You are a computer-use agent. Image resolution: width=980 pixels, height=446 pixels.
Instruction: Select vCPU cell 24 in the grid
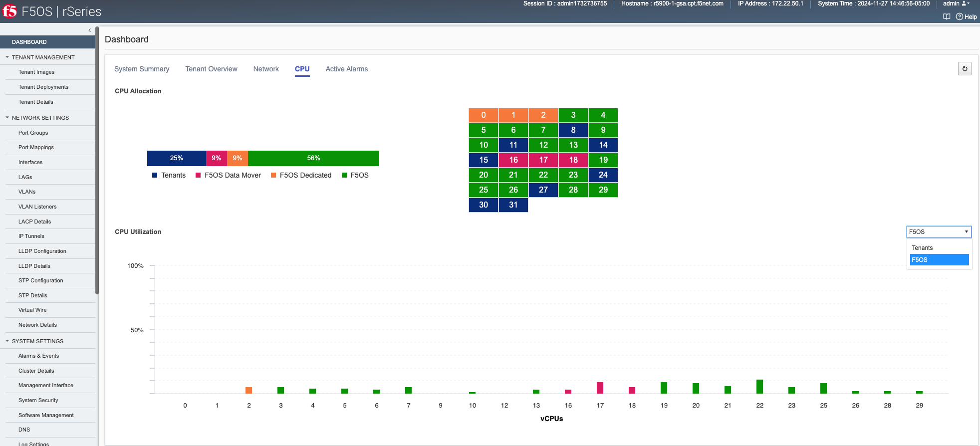tap(603, 175)
